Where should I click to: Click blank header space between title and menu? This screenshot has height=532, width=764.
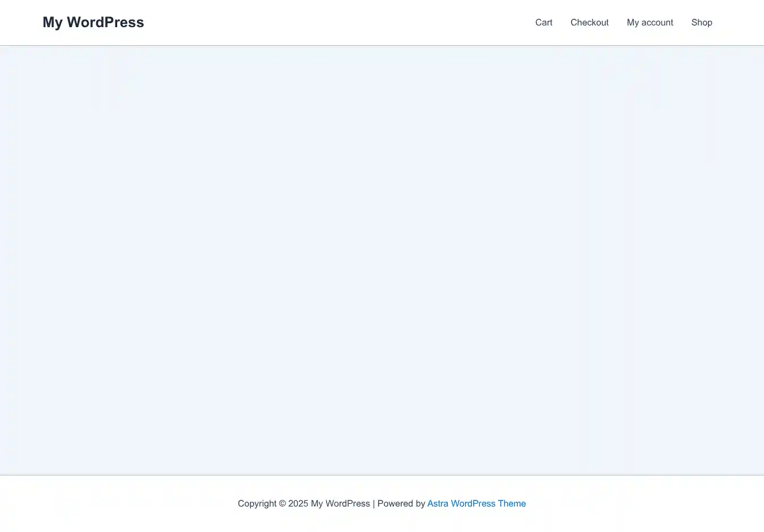(340, 23)
